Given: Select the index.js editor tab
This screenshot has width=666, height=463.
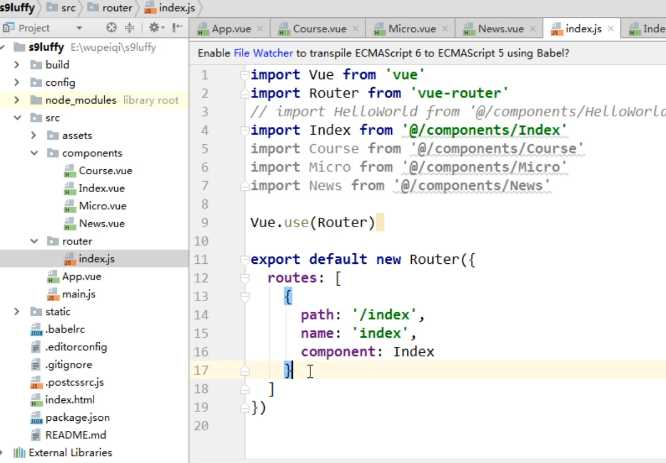Looking at the screenshot, I should 583,29.
